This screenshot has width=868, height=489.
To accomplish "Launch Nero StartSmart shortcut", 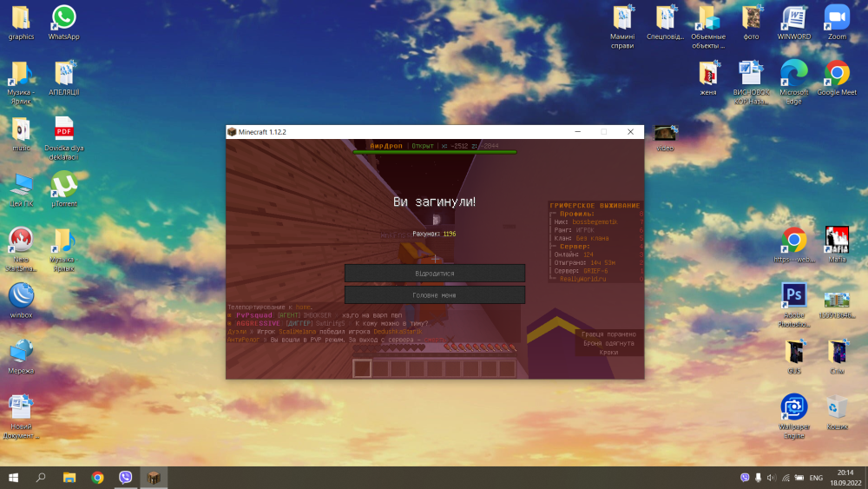I will pos(21,250).
